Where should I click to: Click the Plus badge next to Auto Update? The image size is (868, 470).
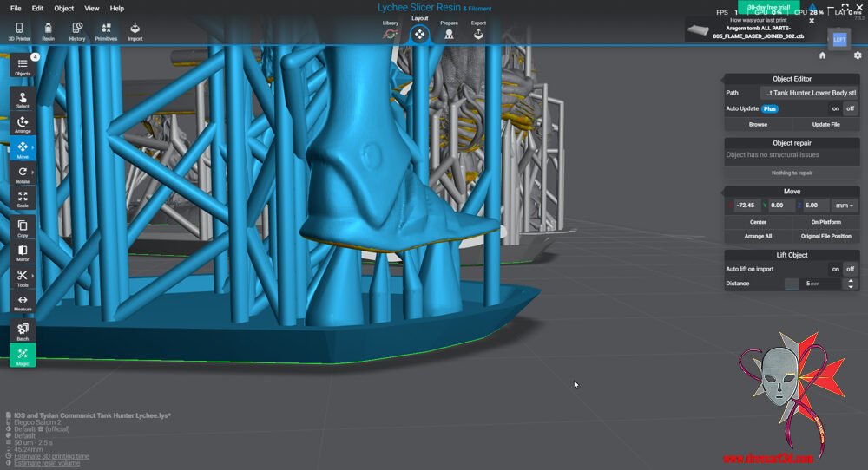(x=769, y=109)
